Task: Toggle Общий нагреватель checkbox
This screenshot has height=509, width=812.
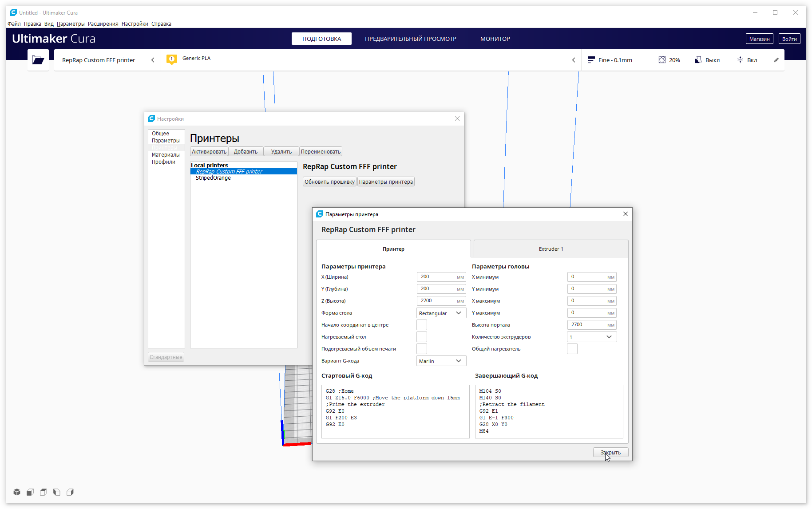Action: (x=572, y=349)
